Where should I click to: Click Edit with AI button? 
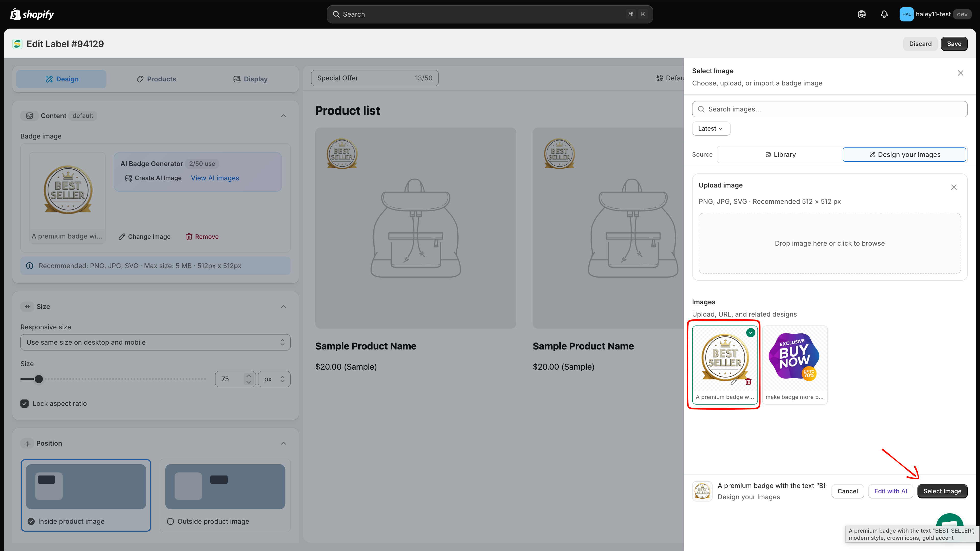pyautogui.click(x=890, y=491)
